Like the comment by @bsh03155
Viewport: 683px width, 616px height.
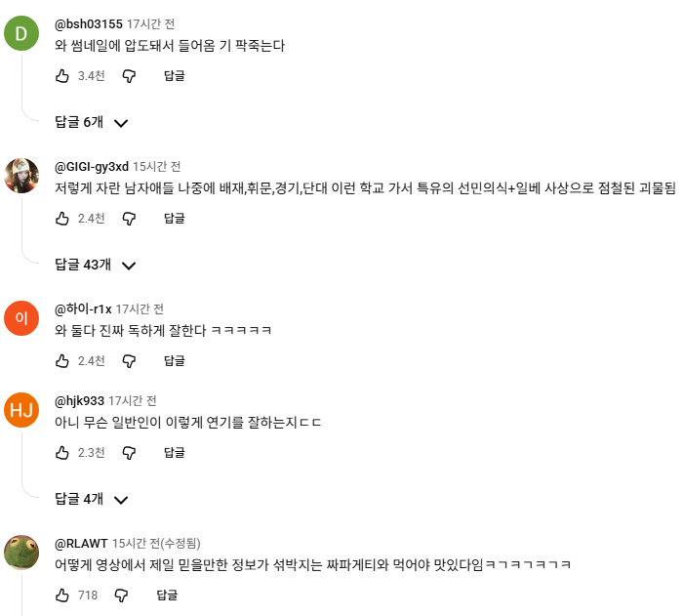point(62,76)
